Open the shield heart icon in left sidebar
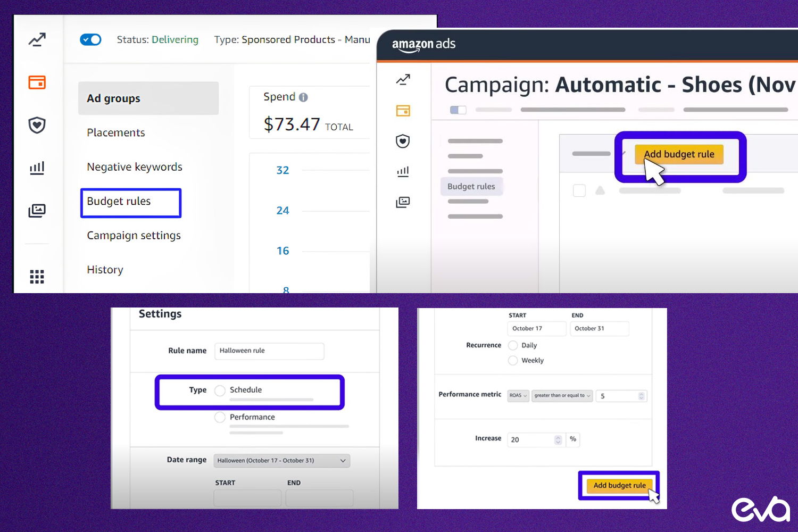Viewport: 798px width, 532px height. coord(37,125)
